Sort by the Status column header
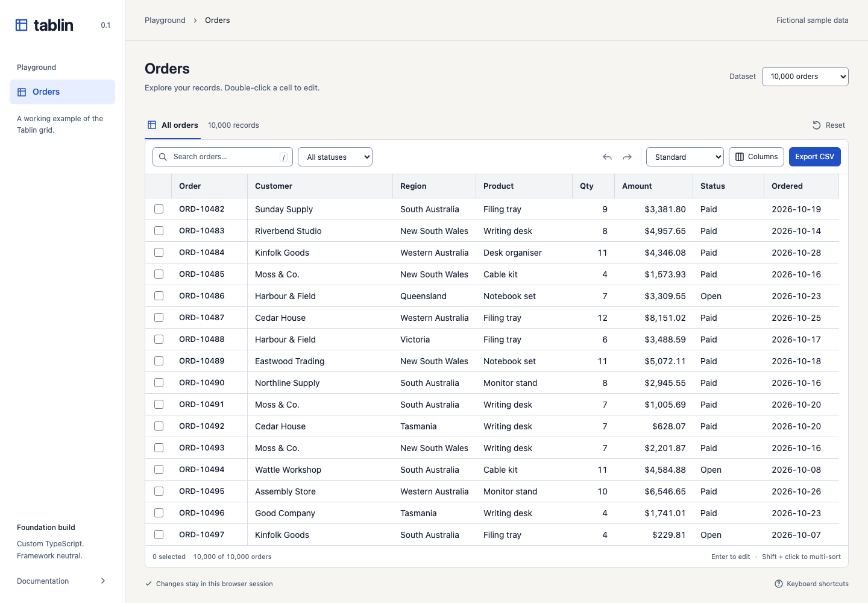 click(x=728, y=186)
